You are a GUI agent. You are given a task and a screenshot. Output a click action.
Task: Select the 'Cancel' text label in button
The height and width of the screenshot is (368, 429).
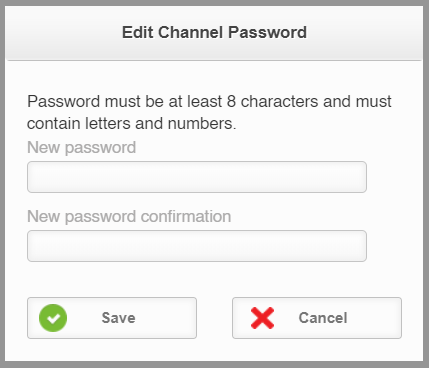323,318
